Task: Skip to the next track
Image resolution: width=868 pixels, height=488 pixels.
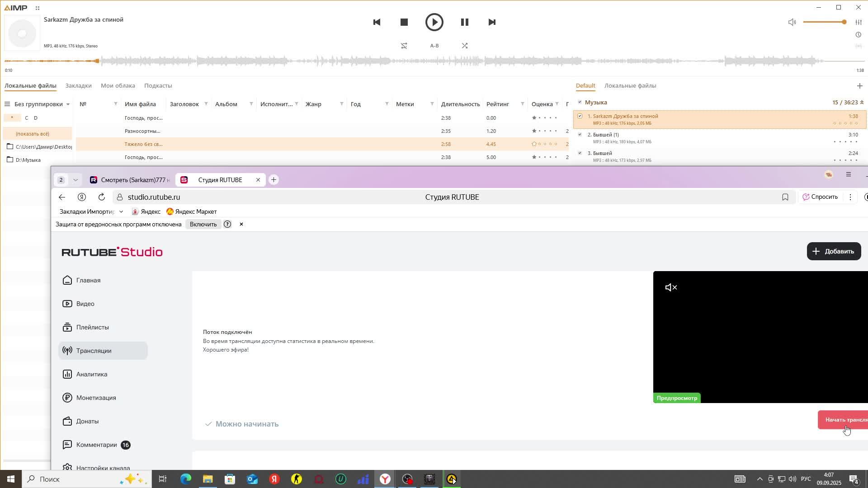Action: pos(492,22)
